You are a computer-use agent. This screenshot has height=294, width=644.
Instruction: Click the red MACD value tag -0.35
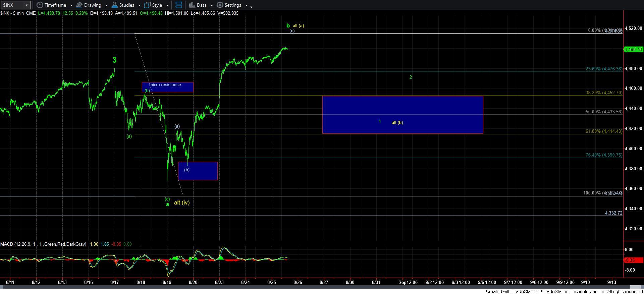633,260
